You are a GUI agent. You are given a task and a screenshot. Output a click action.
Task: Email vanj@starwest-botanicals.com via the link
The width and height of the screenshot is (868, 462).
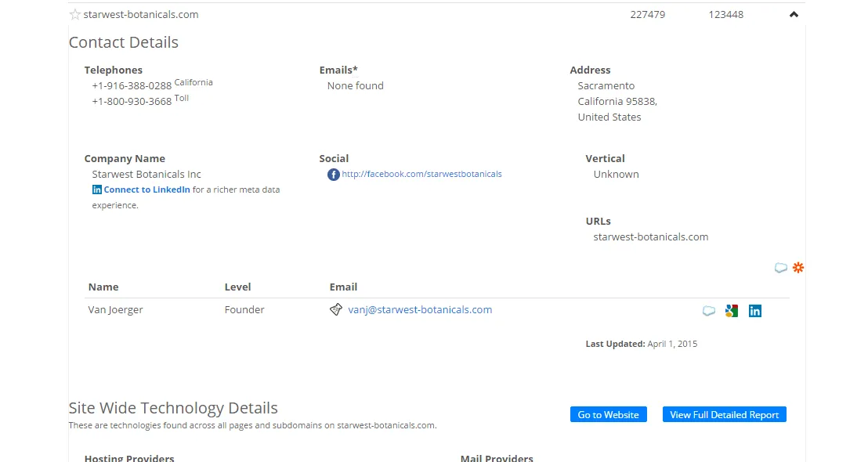[x=420, y=309]
